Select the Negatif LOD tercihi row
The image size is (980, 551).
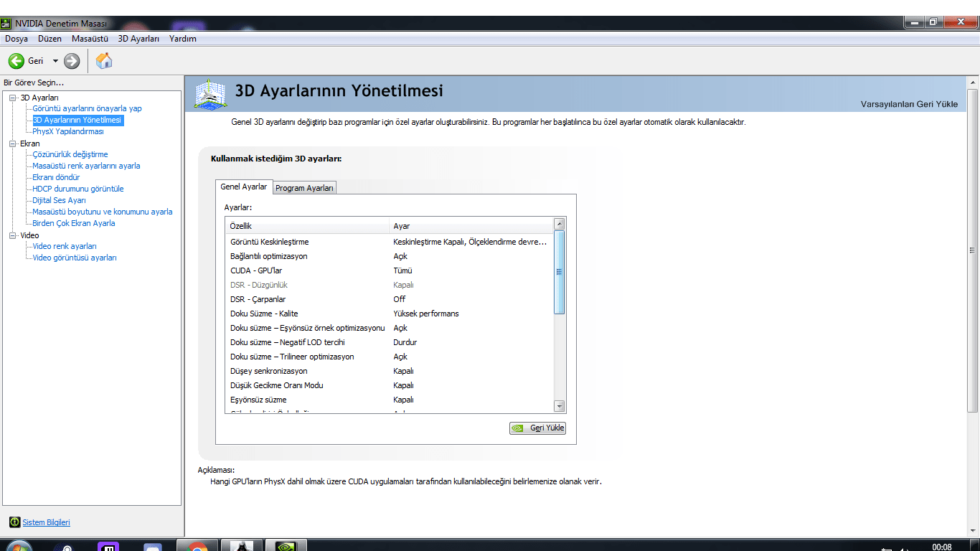tap(390, 342)
